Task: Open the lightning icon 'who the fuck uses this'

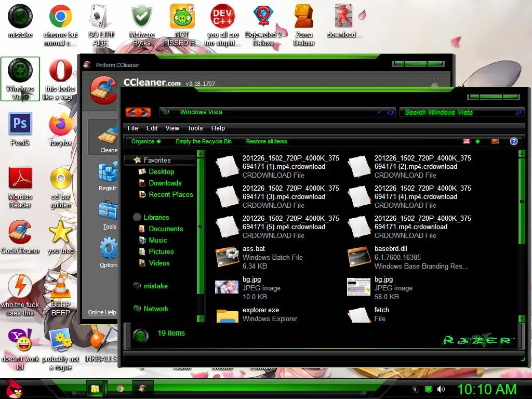Action: pos(20,295)
